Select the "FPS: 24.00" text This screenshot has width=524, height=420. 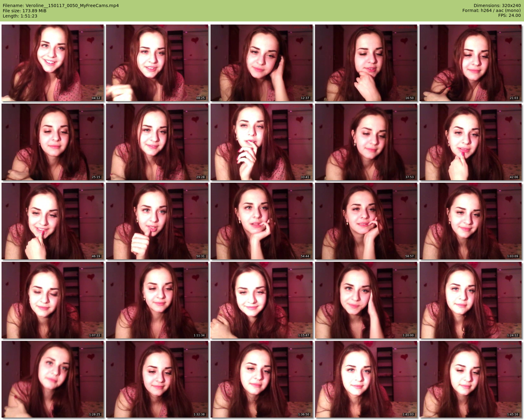(509, 15)
